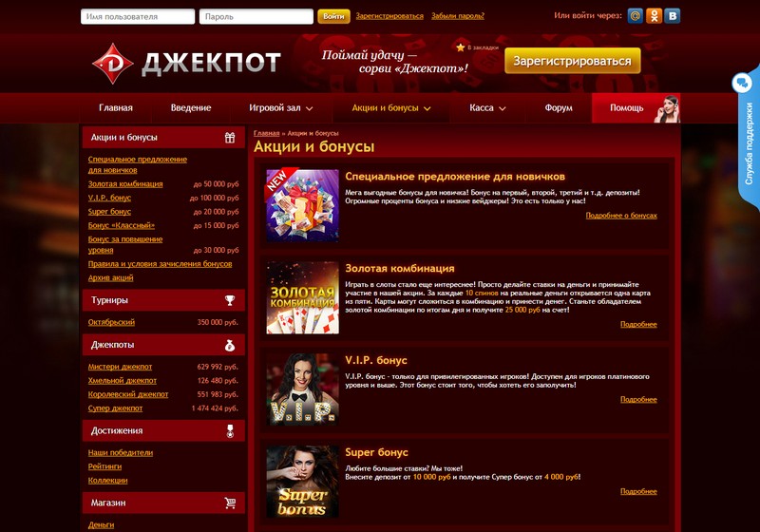This screenshot has width=760, height=532.
Task: Click the bookmark star icon
Action: pos(461,47)
